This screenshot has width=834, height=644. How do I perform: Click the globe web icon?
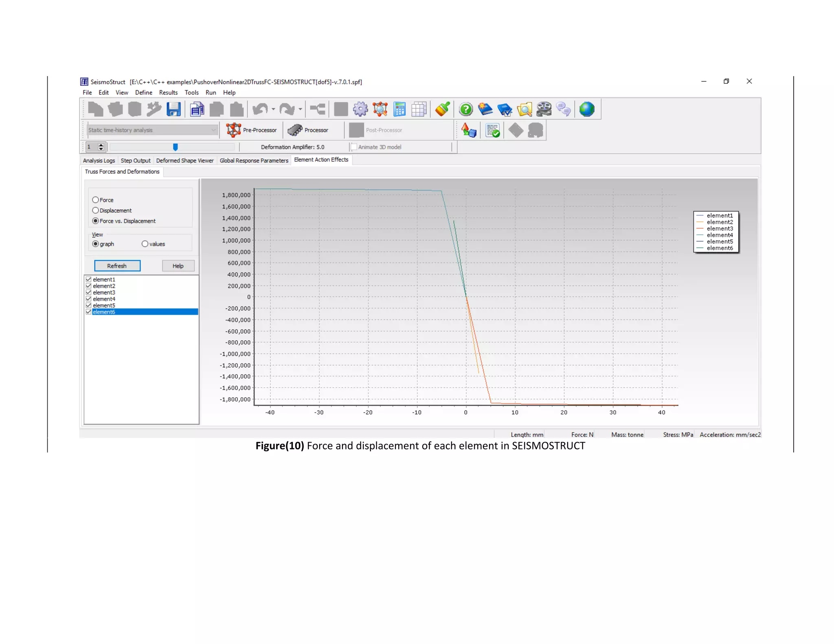(586, 110)
